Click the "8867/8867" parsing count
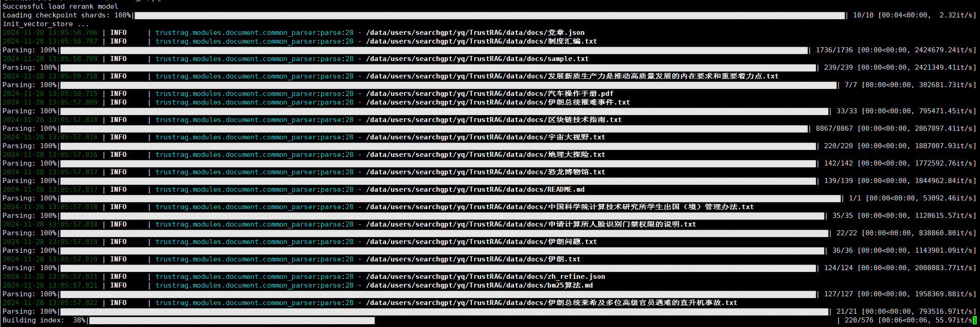The image size is (980, 327). coord(834,128)
